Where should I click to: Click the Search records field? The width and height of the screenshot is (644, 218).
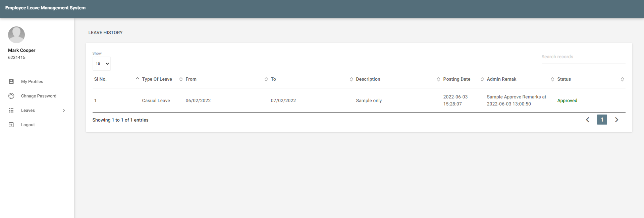point(583,57)
